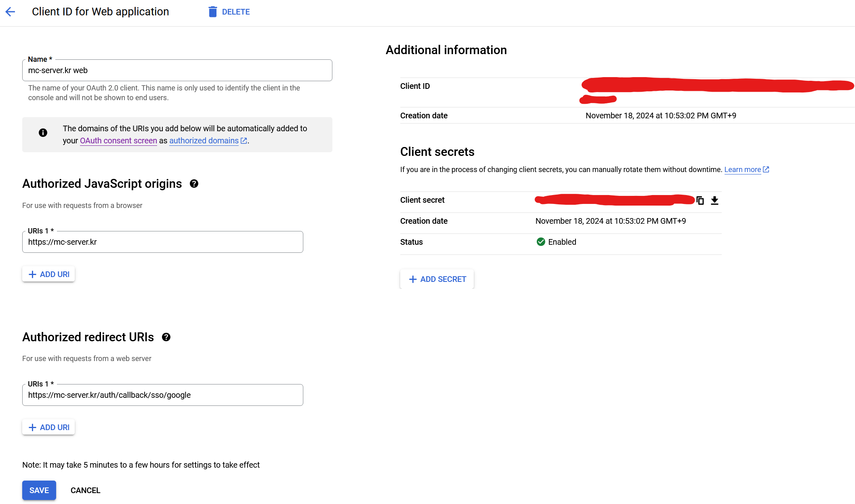
Task: Open the Learn more link about rotating secrets
Action: click(x=743, y=169)
